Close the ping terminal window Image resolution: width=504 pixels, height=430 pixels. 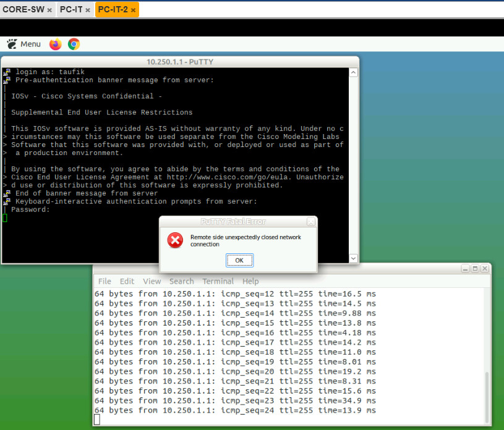click(x=485, y=269)
